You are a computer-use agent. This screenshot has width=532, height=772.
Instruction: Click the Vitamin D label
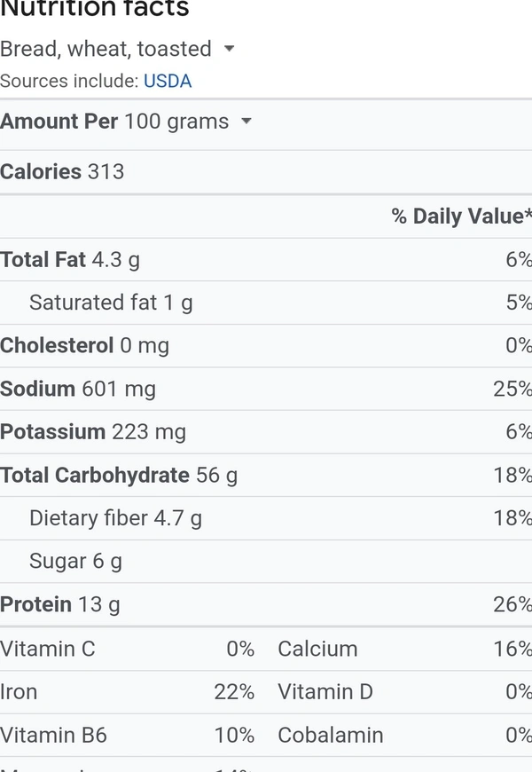[x=325, y=692]
